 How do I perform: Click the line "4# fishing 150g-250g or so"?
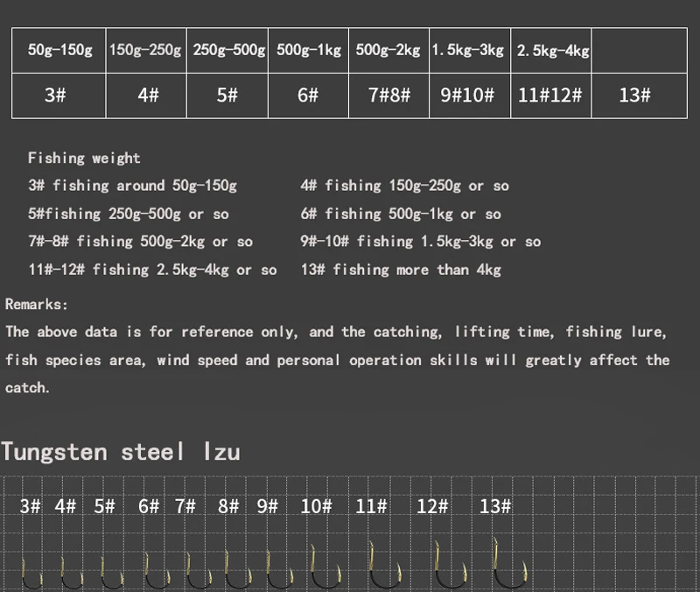point(404,186)
